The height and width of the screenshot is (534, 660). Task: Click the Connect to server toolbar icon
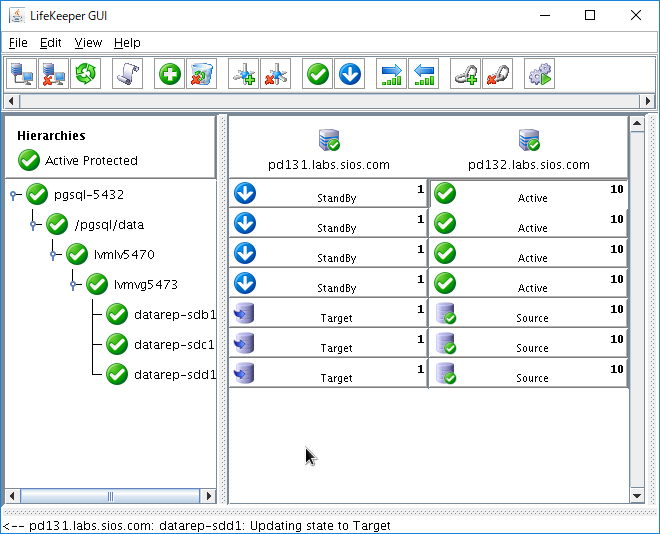click(21, 74)
